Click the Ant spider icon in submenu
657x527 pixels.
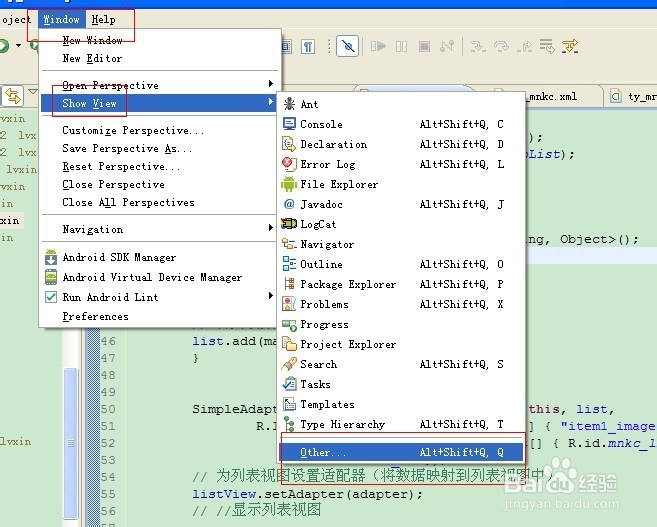click(289, 104)
